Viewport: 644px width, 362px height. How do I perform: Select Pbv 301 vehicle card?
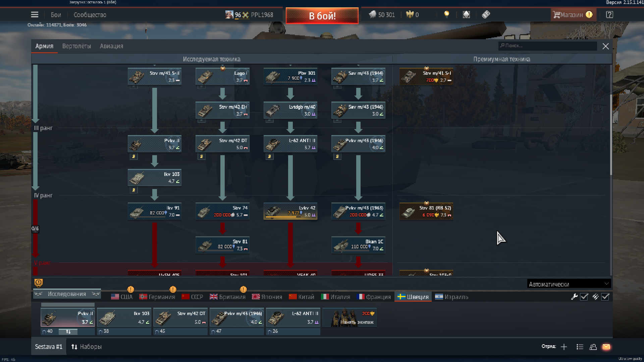pos(290,76)
